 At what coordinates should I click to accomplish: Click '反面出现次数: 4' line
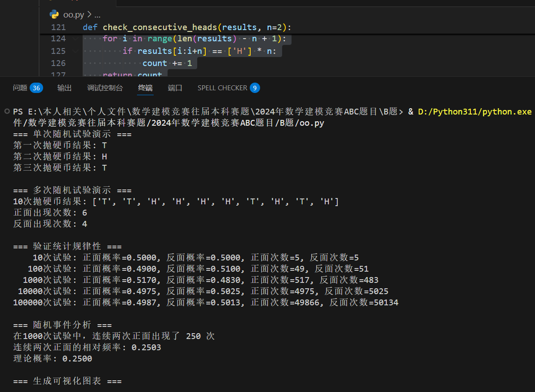point(50,224)
